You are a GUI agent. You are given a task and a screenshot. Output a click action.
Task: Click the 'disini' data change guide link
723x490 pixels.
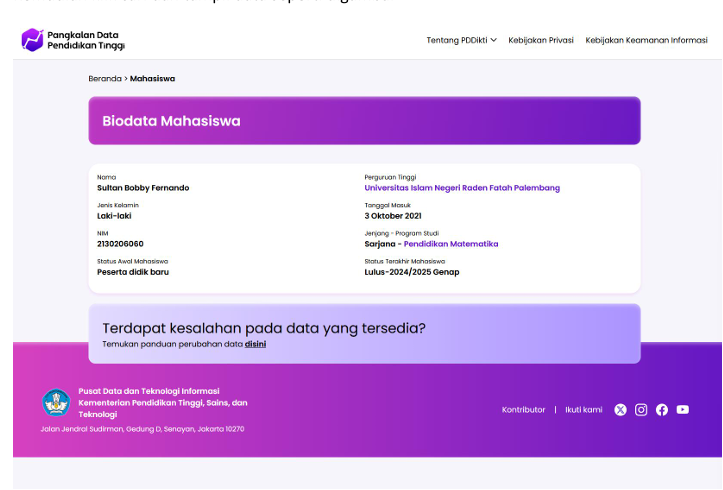255,344
